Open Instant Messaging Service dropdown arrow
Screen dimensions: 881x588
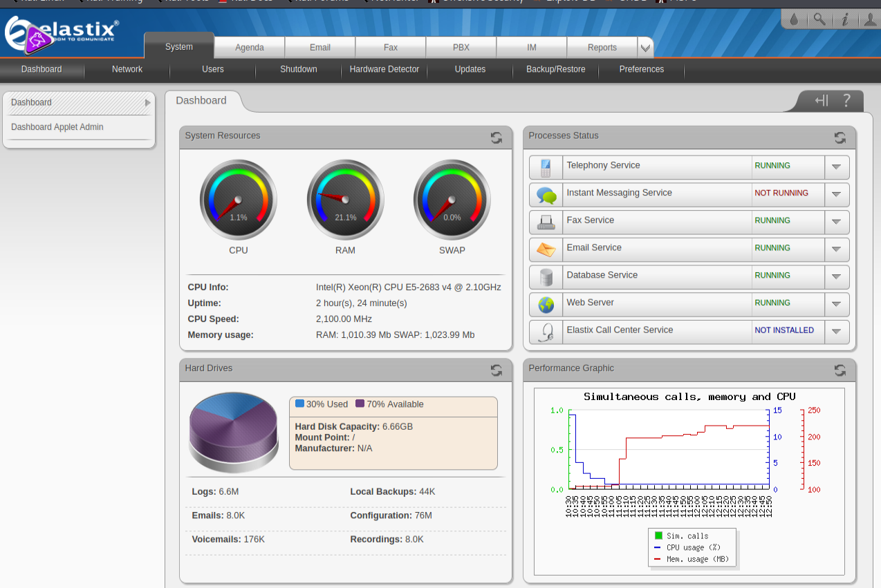[836, 194]
